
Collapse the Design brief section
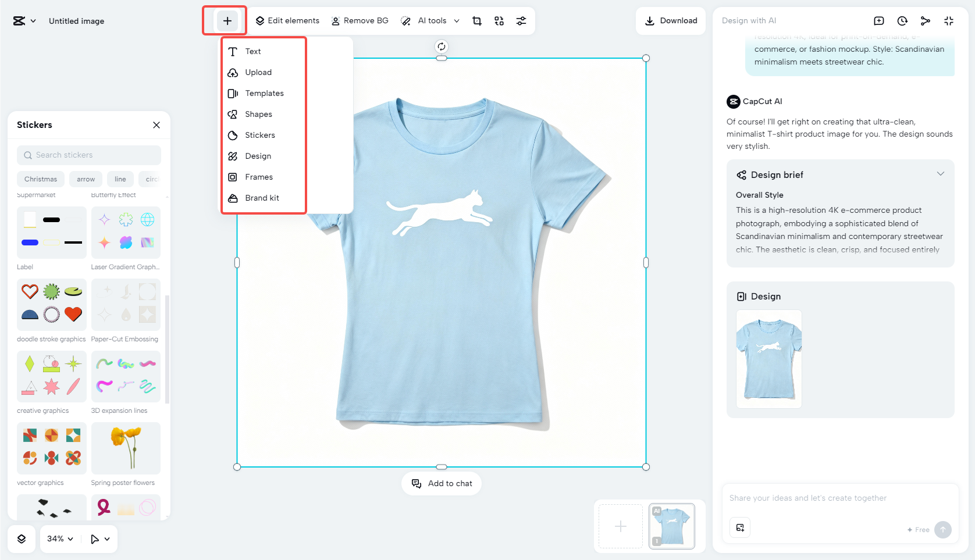[x=940, y=174]
